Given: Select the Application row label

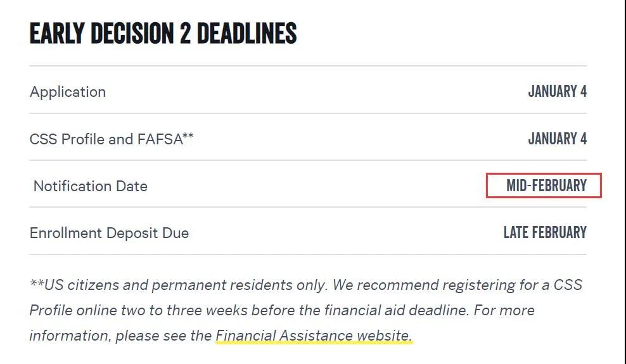Looking at the screenshot, I should (68, 92).
